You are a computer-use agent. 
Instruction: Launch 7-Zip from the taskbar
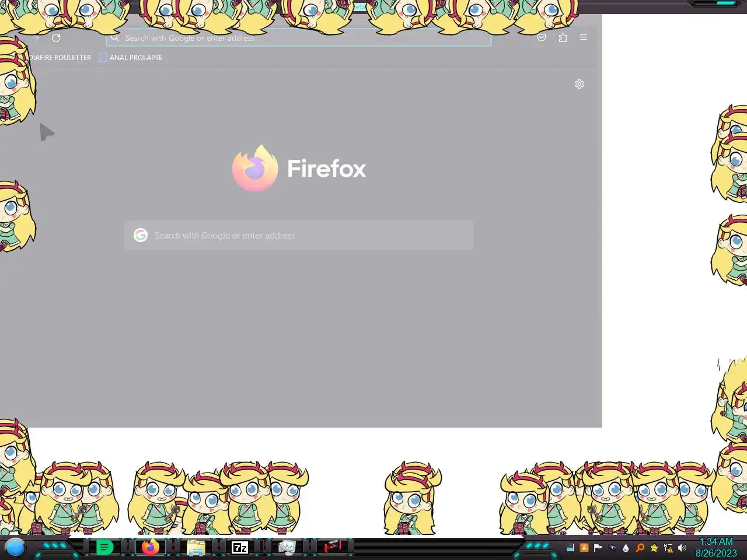[x=240, y=548]
